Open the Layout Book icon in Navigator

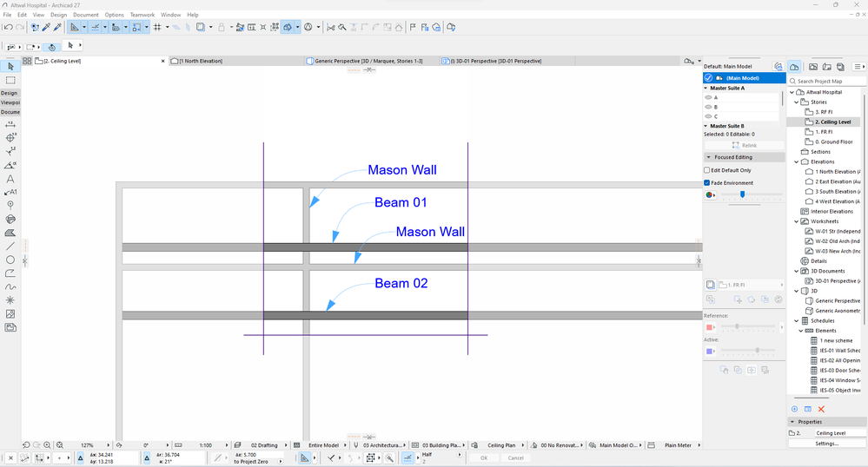827,66
